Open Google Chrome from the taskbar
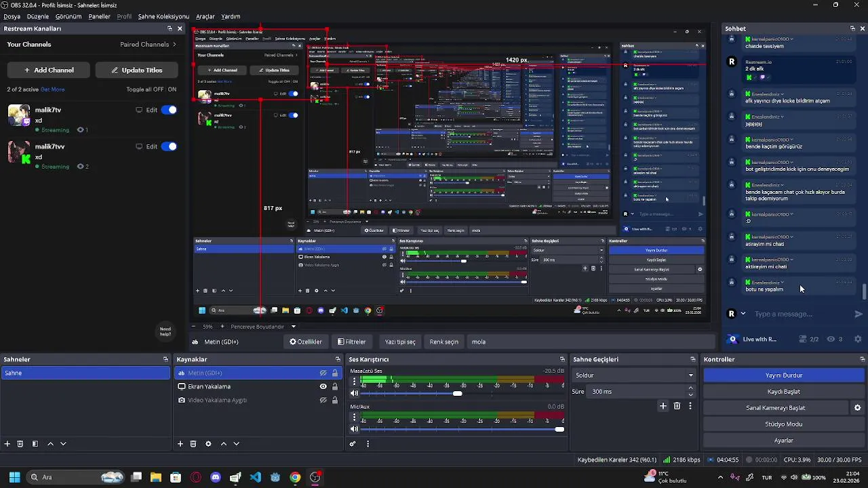868x488 pixels. [295, 477]
